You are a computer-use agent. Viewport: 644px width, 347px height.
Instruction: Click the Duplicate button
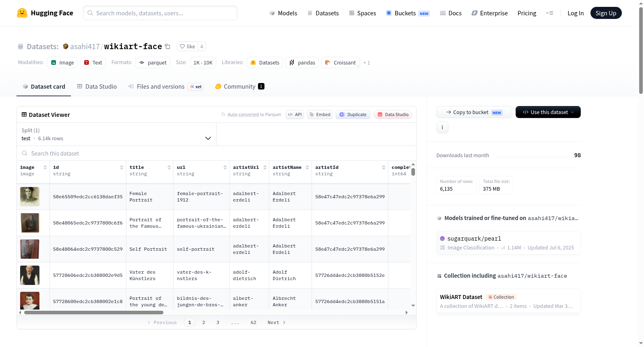tap(353, 114)
